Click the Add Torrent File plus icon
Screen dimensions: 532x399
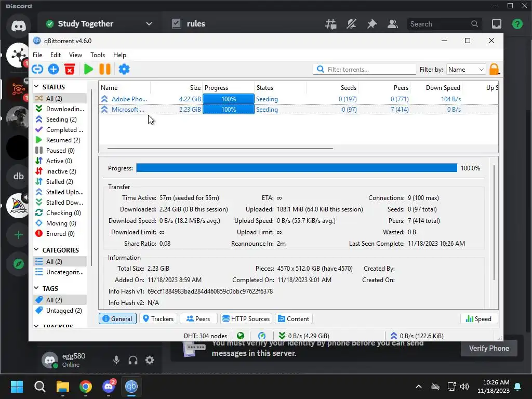click(x=54, y=69)
